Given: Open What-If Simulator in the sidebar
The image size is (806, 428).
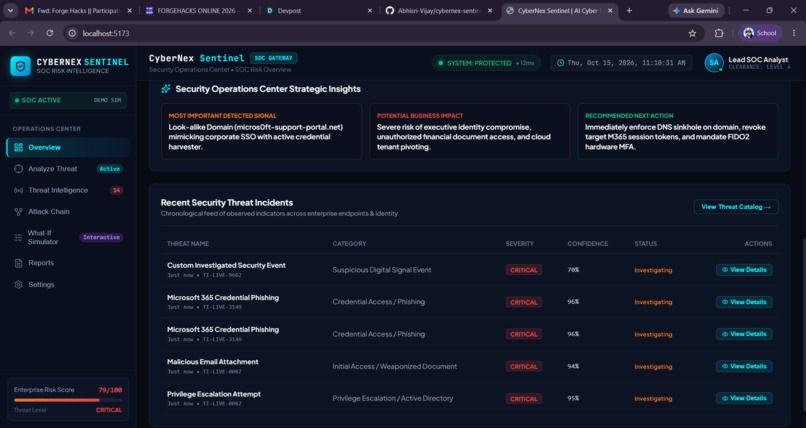Looking at the screenshot, I should [x=68, y=237].
